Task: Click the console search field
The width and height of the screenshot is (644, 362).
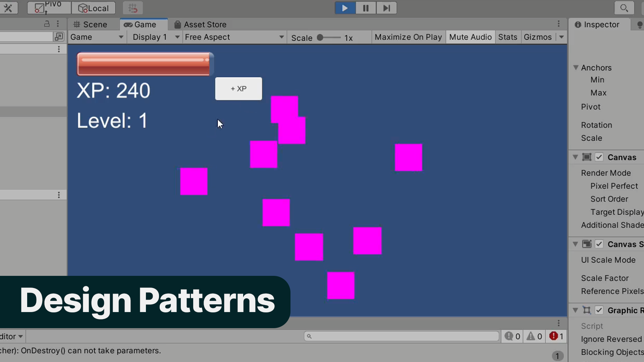Action: click(x=401, y=336)
